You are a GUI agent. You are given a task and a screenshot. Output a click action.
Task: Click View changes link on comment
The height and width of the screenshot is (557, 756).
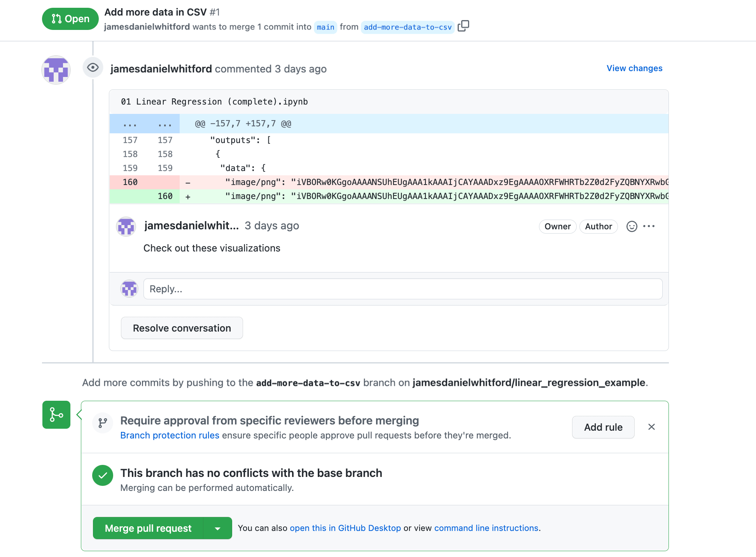[635, 68]
